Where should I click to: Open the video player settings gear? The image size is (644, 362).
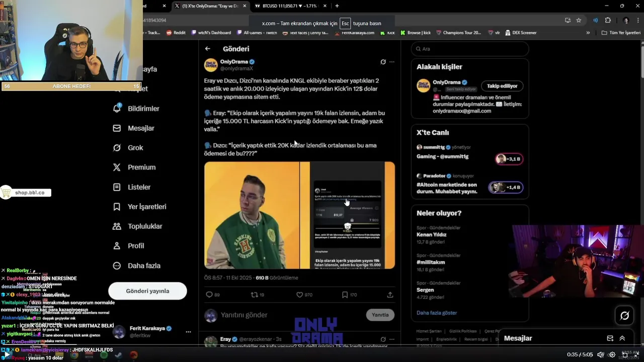pos(612,354)
